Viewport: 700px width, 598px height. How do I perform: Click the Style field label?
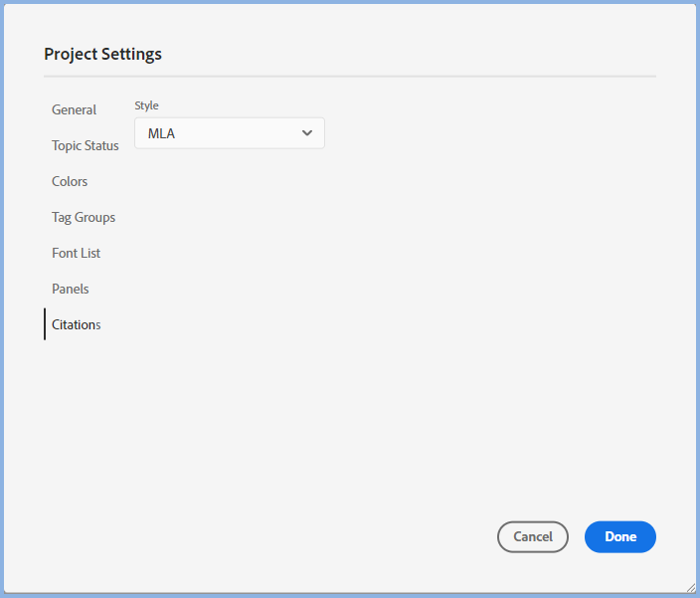(146, 105)
